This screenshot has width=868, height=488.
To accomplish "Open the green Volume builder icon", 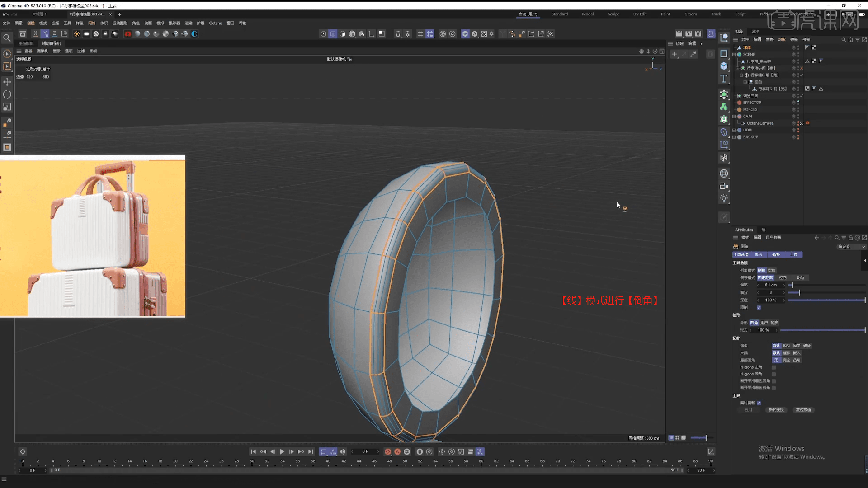I will click(724, 107).
